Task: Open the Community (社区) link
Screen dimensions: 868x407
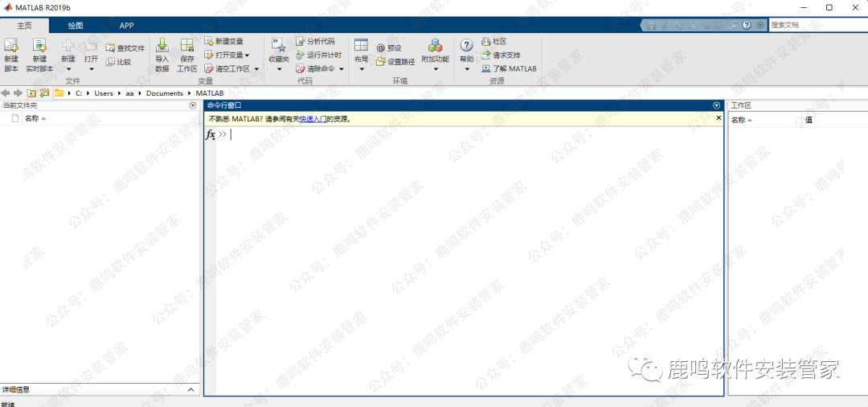Action: [493, 41]
